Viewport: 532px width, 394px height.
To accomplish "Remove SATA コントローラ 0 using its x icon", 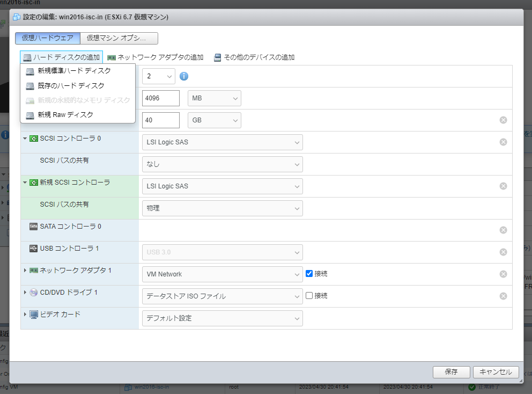I will 503,230.
